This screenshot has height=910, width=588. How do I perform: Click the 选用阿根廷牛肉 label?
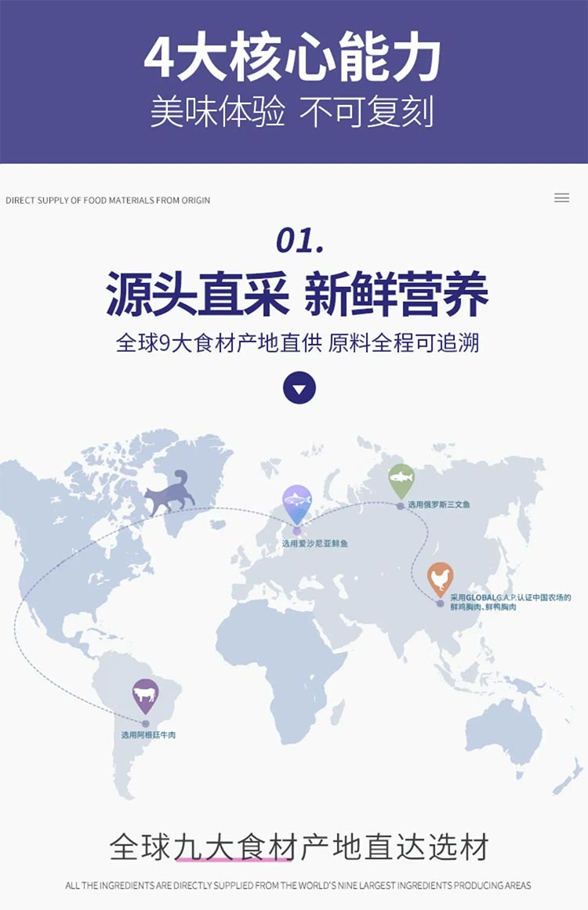(148, 735)
